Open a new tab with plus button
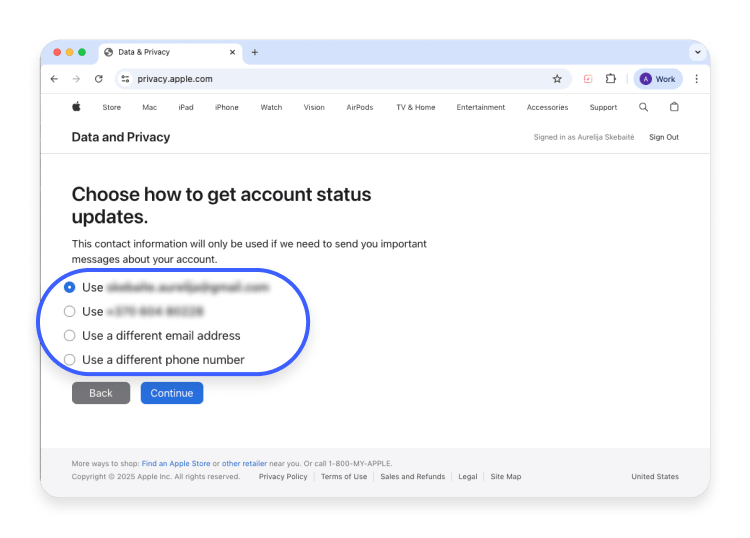Viewport: 750px width, 538px height. [254, 52]
